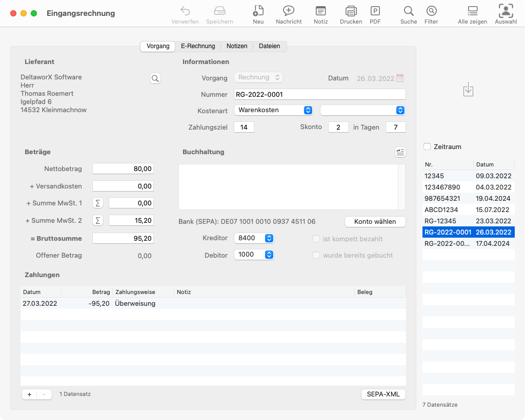Add a payment with the plus button
Screen dimensions: 525x420
[29, 394]
